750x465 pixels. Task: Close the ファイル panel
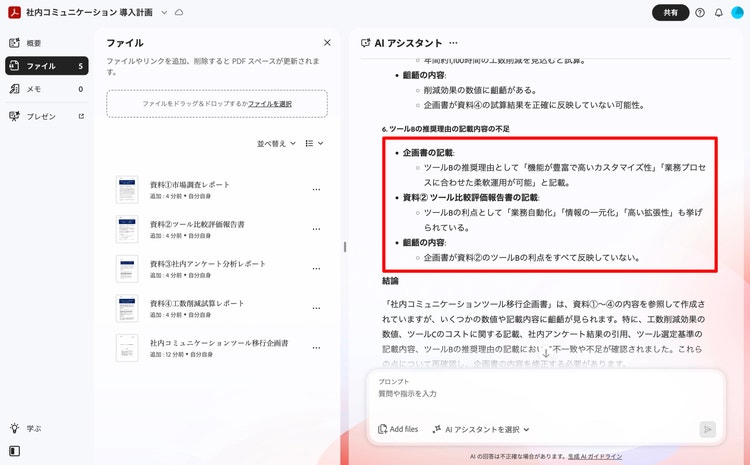tap(327, 43)
